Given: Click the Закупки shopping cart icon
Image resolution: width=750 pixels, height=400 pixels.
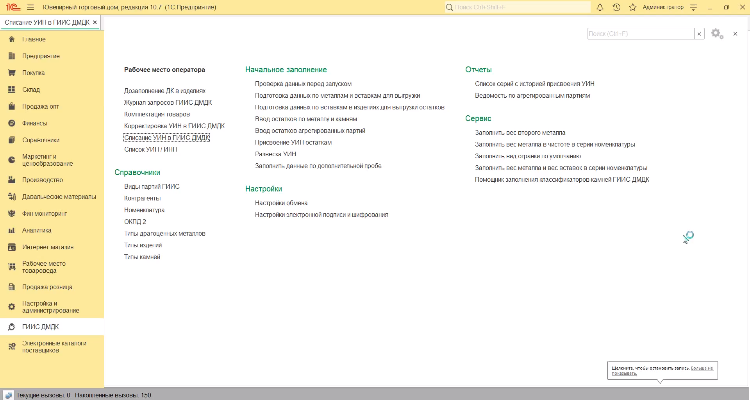Looking at the screenshot, I should point(11,73).
